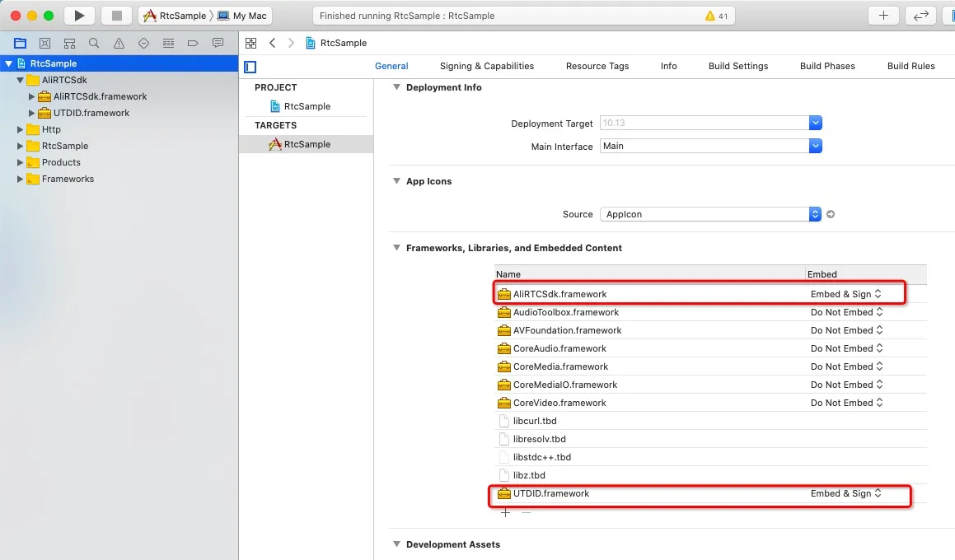Switch to the Info tab
The width and height of the screenshot is (955, 560).
pos(669,67)
